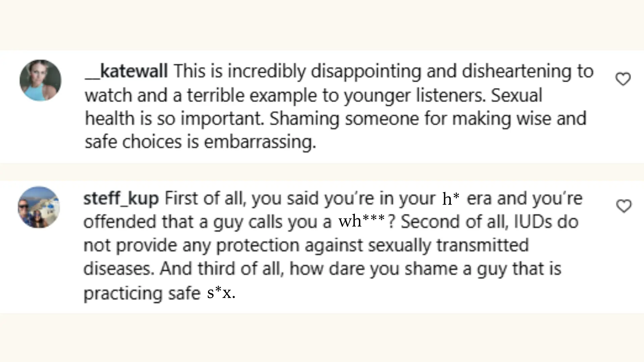This screenshot has width=644, height=362.
Task: Visit the steff_kup username link
Action: coord(121,198)
